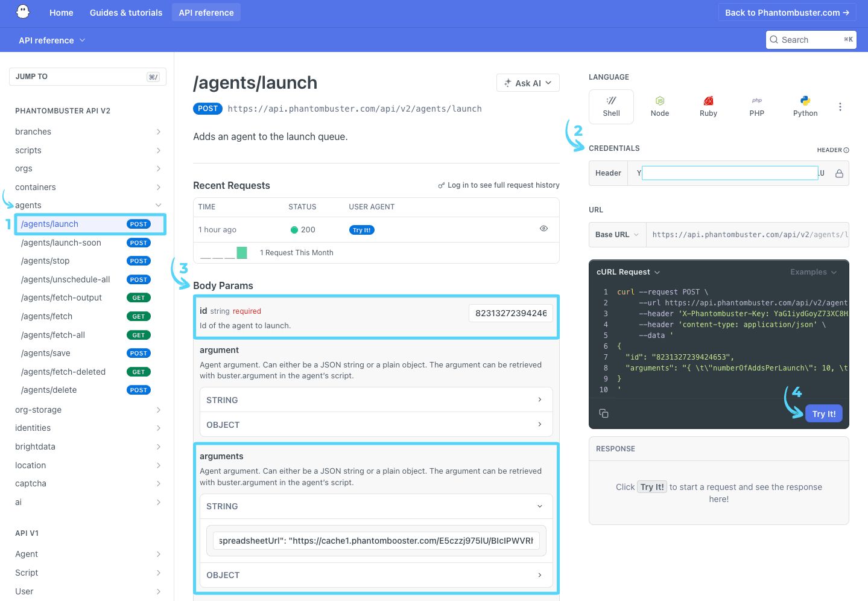Click the key icon beside log in
Screen dimensions: 868x601
(x=442, y=185)
